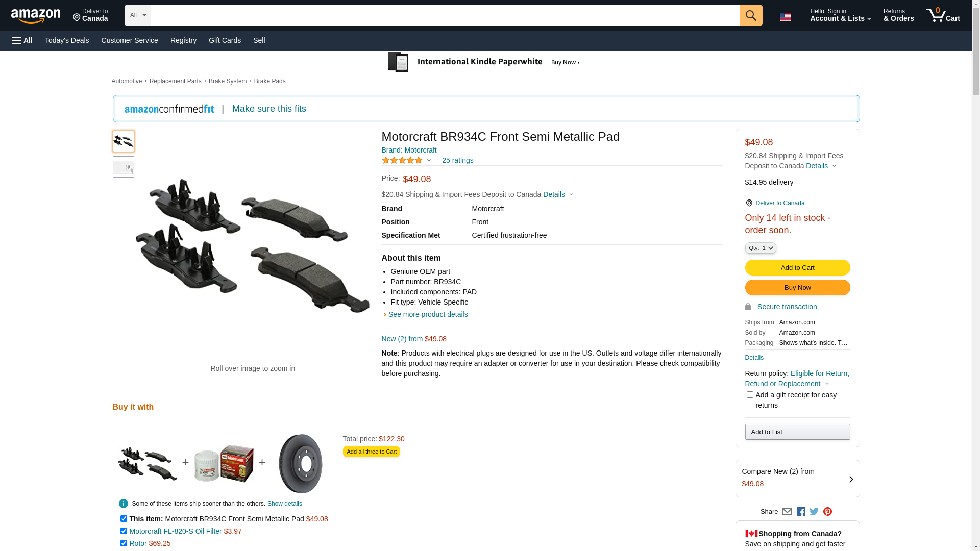Open the Account & Lists dropdown

tap(840, 15)
